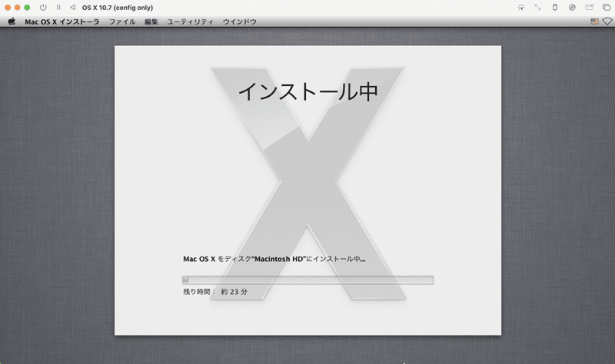Click the Wi-Fi status icon

[x=607, y=22]
